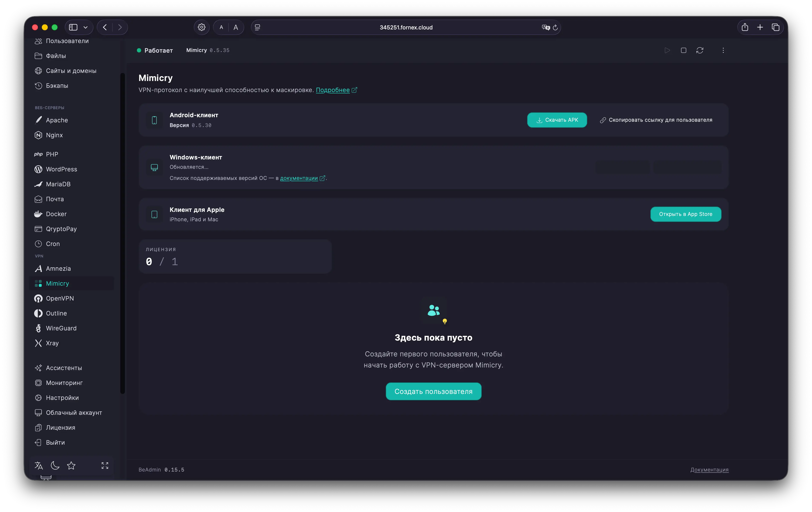Click the star favorites icon
Image resolution: width=812 pixels, height=512 pixels.
coord(71,466)
